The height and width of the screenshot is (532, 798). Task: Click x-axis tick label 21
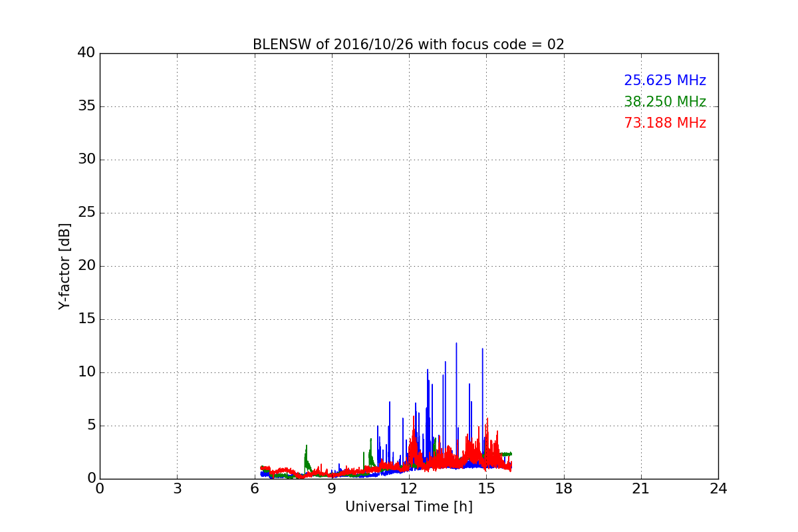[x=641, y=489]
